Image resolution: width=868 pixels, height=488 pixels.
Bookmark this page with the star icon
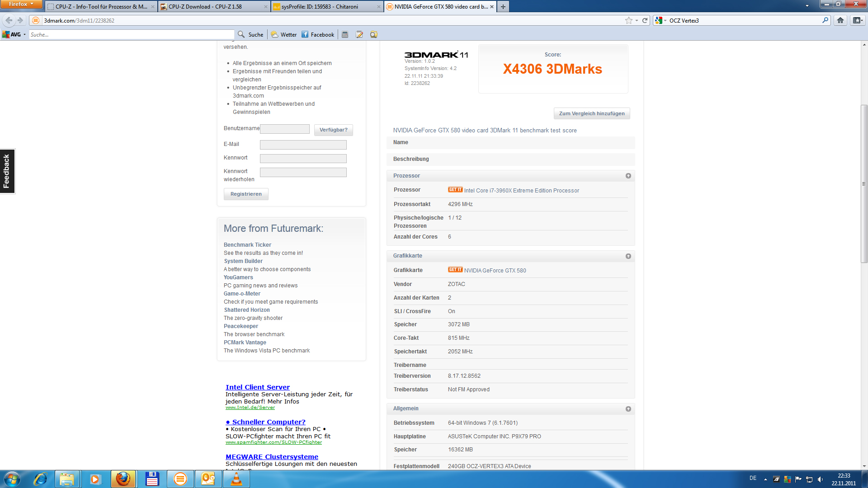tap(628, 20)
